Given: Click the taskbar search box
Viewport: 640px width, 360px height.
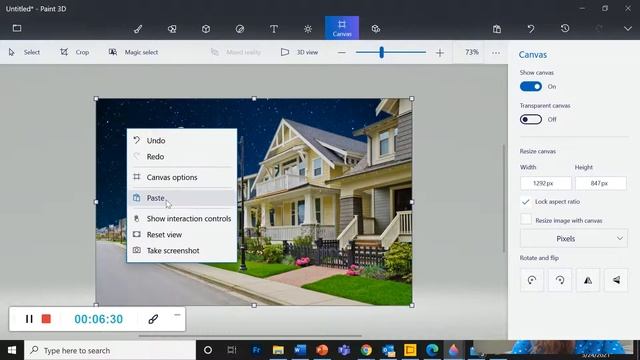Looking at the screenshot, I should click(111, 350).
